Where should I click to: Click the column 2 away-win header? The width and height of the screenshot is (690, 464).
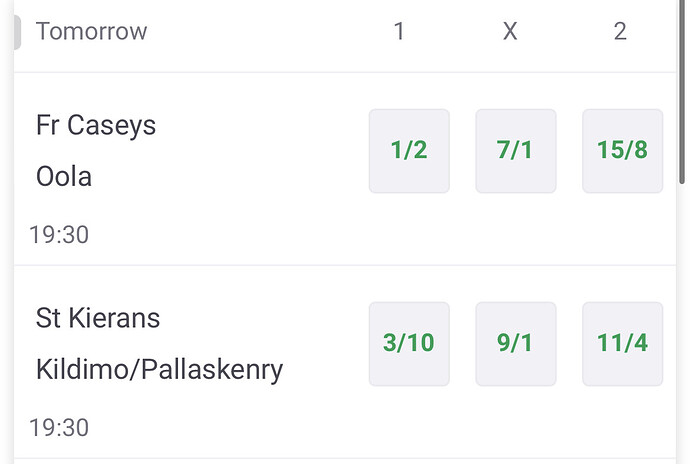(x=620, y=32)
